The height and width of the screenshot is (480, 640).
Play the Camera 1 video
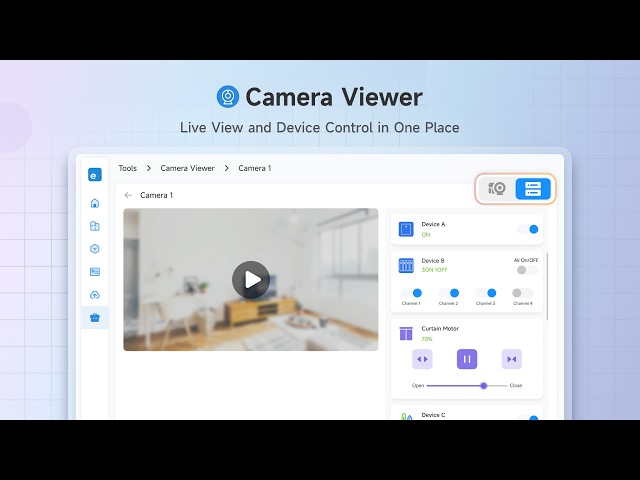click(x=251, y=280)
